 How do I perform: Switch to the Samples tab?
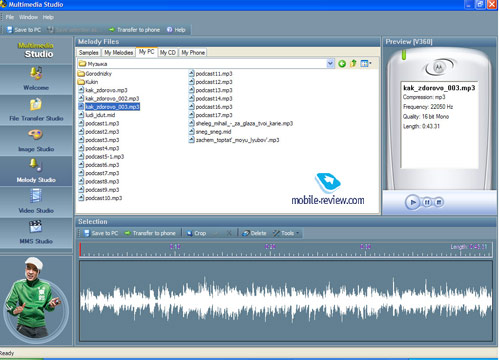click(89, 53)
